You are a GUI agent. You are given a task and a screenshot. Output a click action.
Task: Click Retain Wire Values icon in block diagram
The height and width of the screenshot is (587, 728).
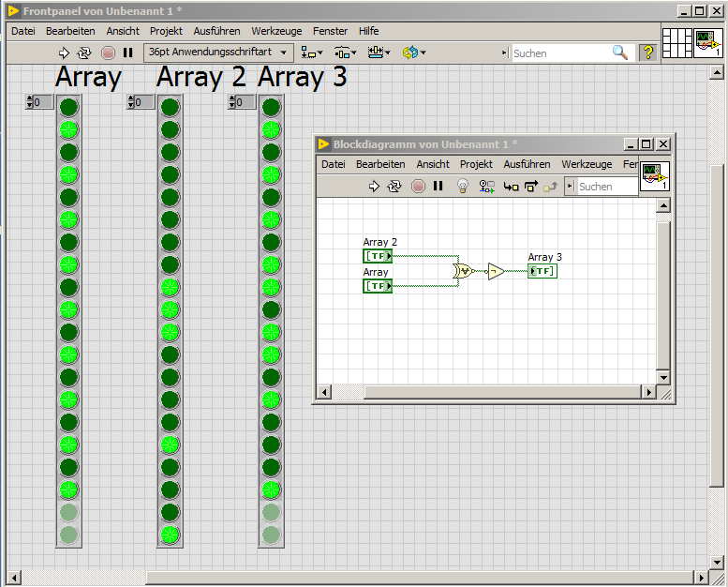pos(487,187)
